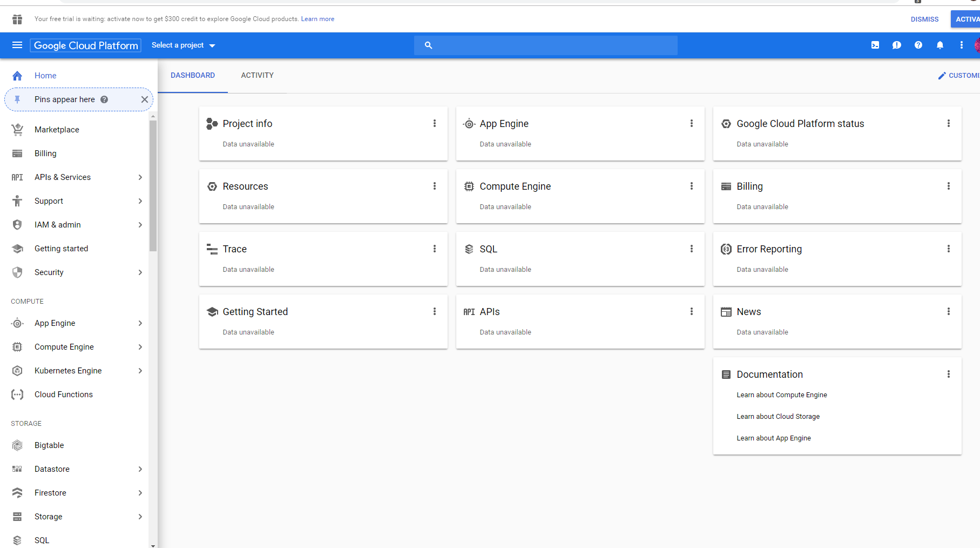Open the navigation hamburger menu
This screenshot has width=980, height=548.
click(17, 45)
